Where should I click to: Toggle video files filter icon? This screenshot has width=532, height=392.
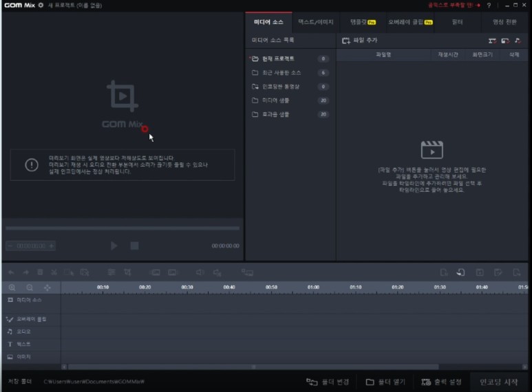[x=492, y=41]
